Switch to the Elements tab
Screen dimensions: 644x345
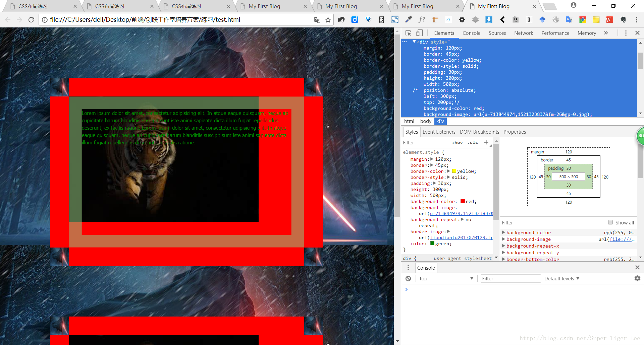coord(444,33)
